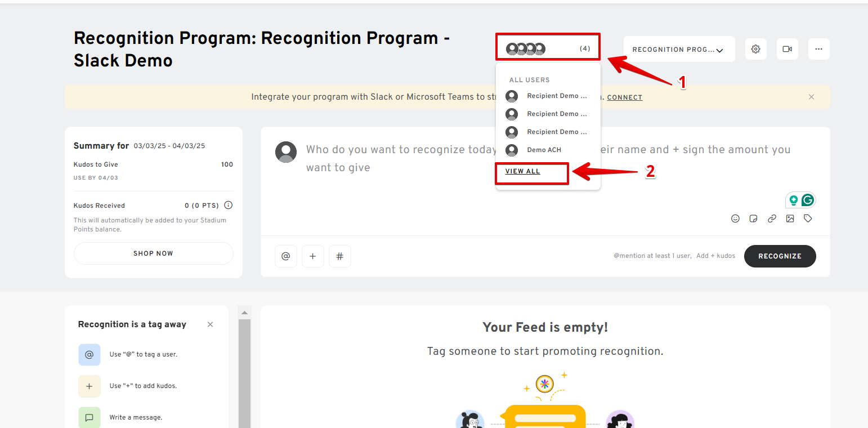Expand the Recognition Prog... dropdown
This screenshot has height=428, width=868.
[x=679, y=49]
